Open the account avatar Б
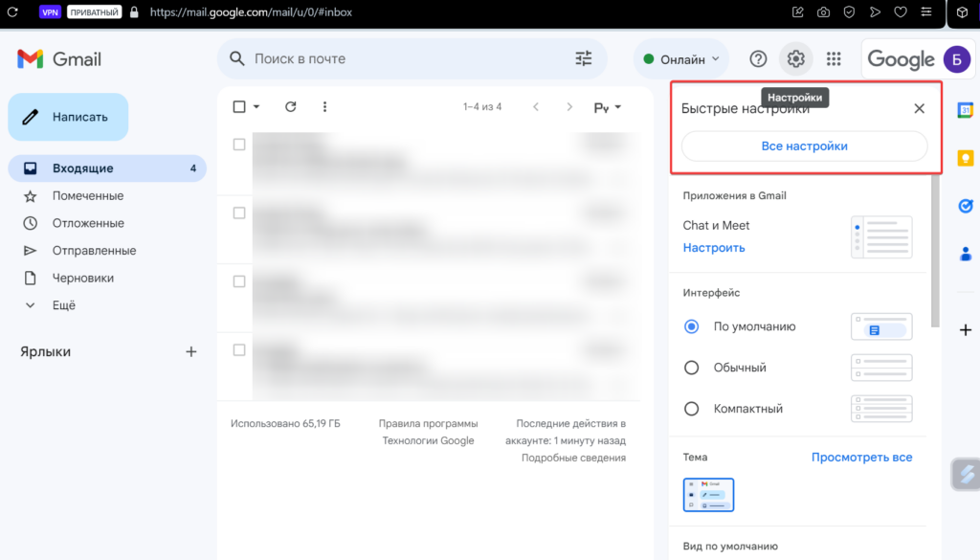 click(x=957, y=59)
